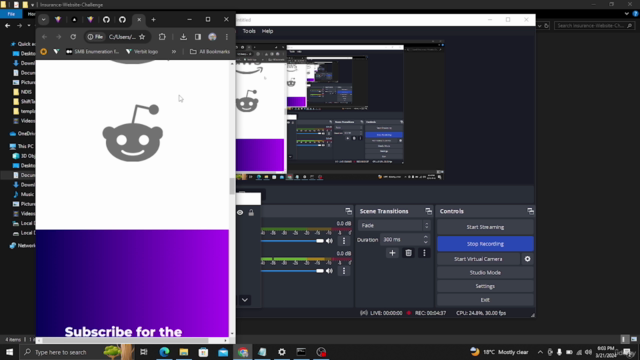This screenshot has height=360, width=640.
Task: Open first audio channel options menu
Action: coord(344,241)
